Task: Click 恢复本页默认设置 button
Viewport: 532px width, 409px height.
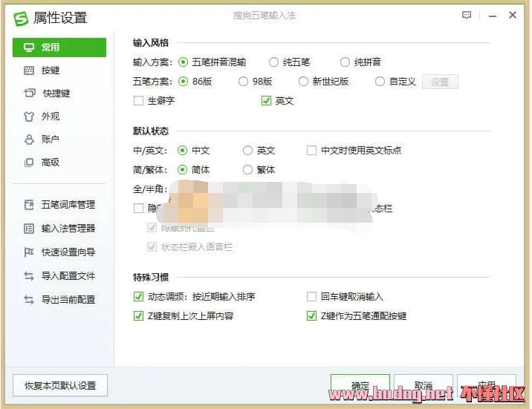Action: tap(60, 385)
